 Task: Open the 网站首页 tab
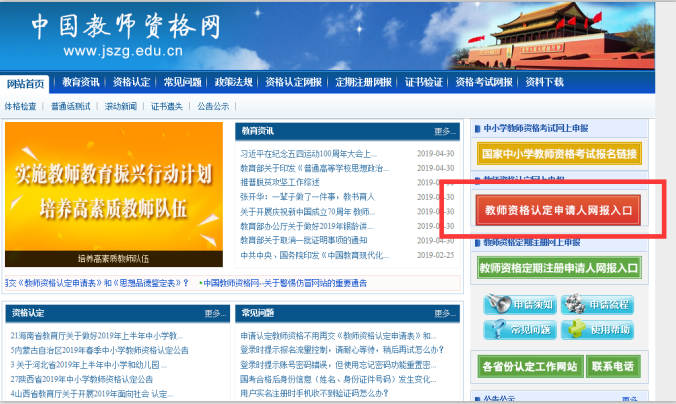25,82
